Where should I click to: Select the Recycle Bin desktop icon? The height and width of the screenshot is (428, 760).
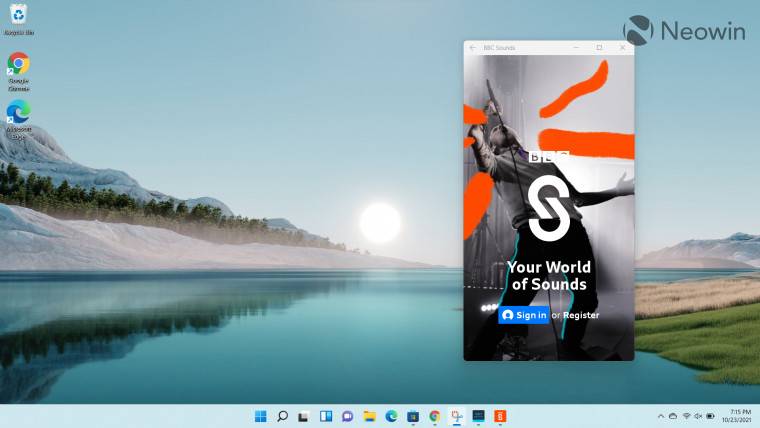[18, 20]
